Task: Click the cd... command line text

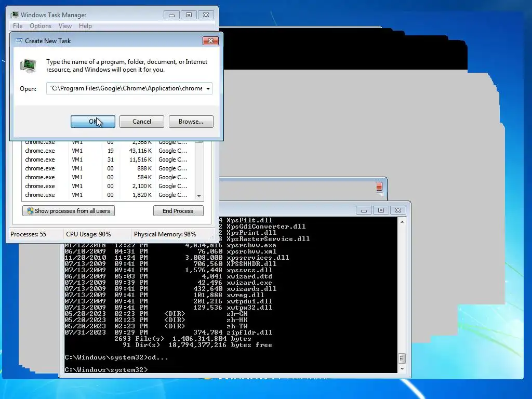Action: pos(116,357)
